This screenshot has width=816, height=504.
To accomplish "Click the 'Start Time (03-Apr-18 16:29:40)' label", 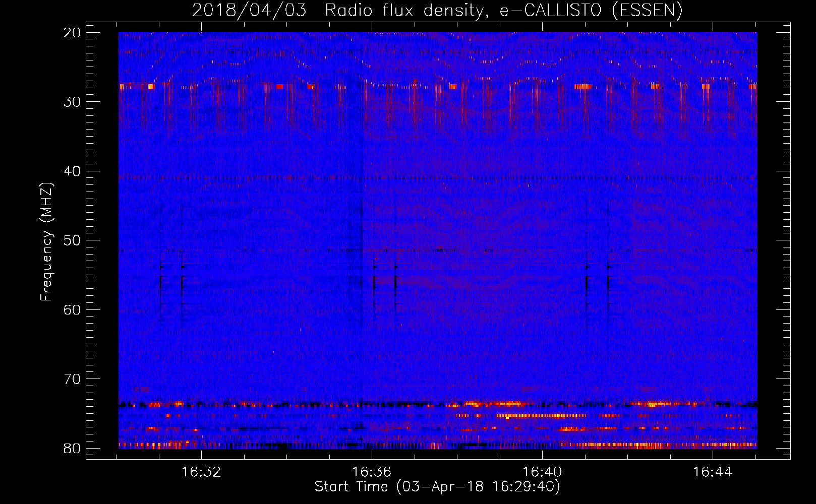I will pos(437,487).
